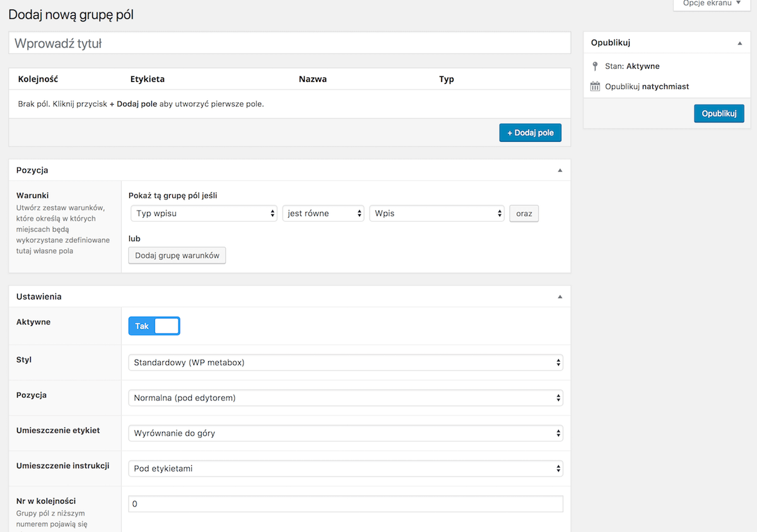Click the Kolejność column header
Image resolution: width=757 pixels, height=532 pixels.
[38, 79]
